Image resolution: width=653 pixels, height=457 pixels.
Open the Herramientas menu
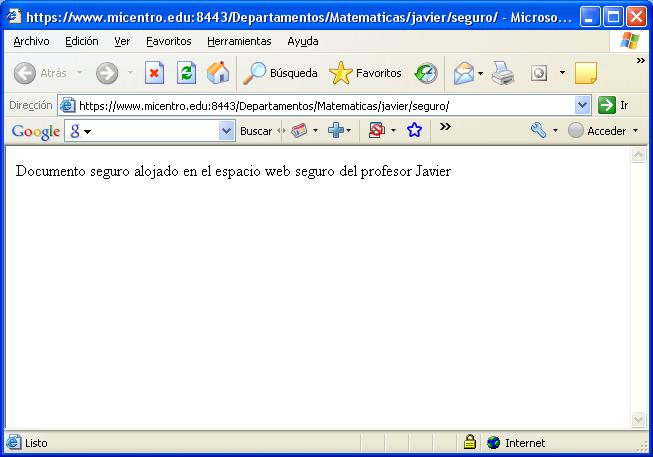coord(239,41)
